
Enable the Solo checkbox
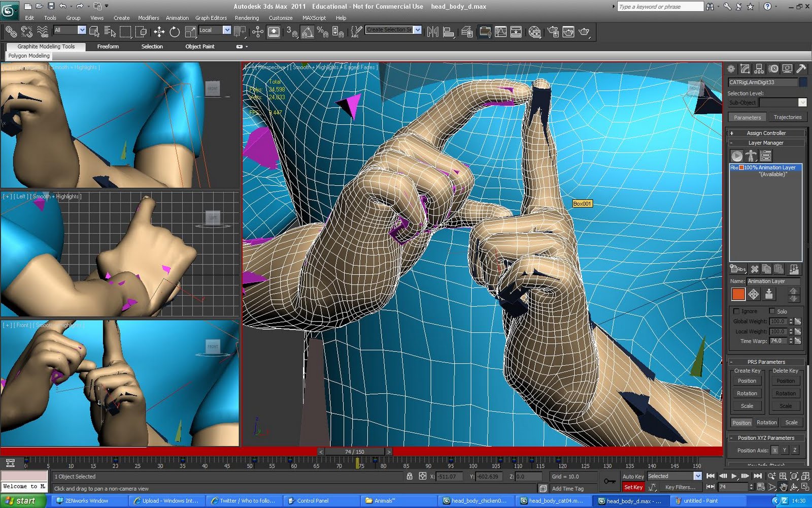[772, 311]
